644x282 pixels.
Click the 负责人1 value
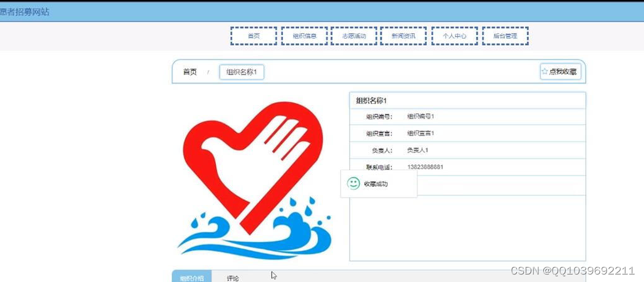(x=417, y=150)
